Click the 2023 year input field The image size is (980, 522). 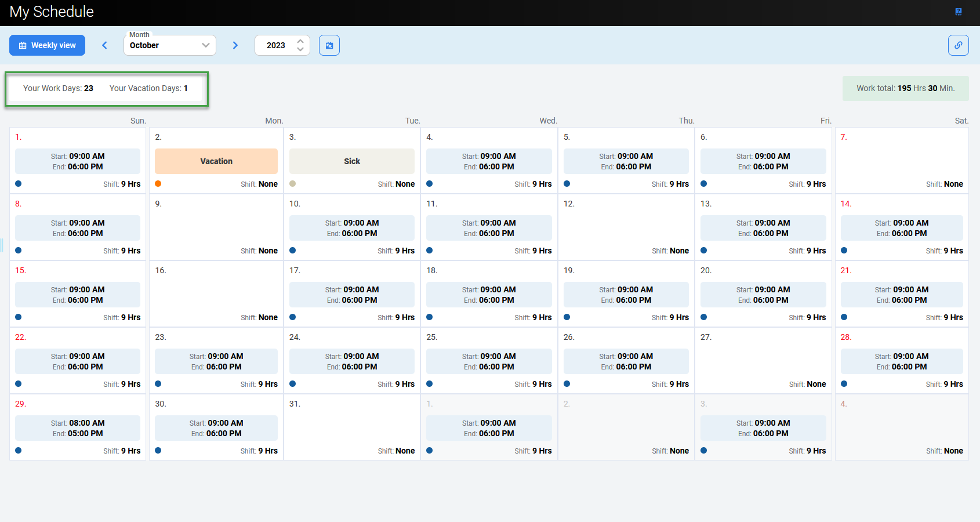coord(277,45)
